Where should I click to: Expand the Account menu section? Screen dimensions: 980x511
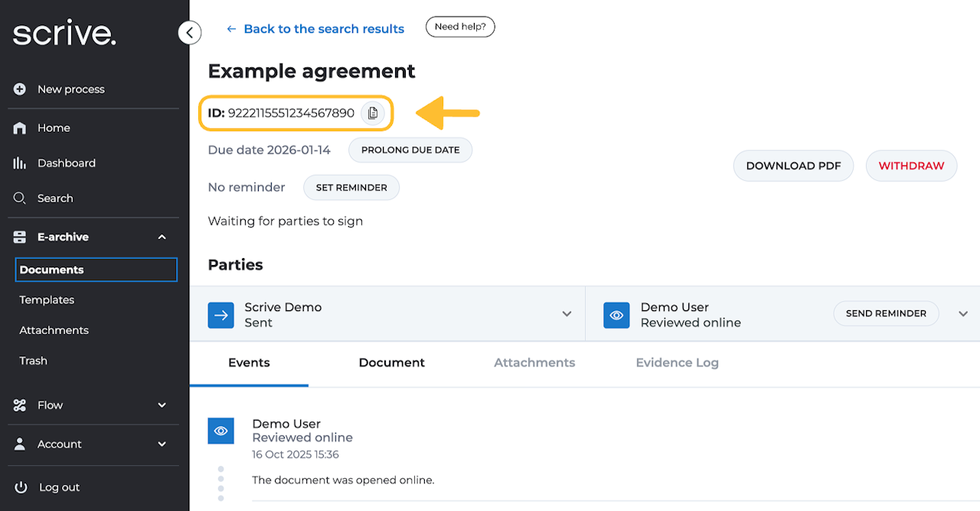point(162,444)
